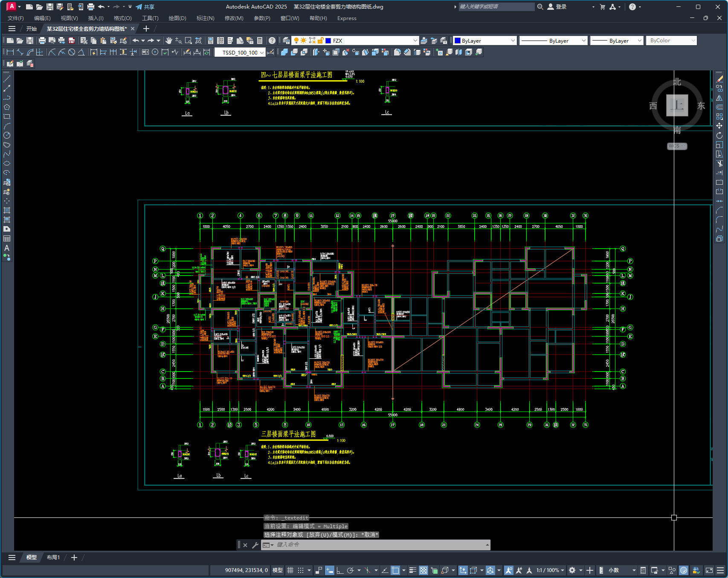Click the 模型 model space status button
Viewport: 728px width, 578px height.
[278, 570]
